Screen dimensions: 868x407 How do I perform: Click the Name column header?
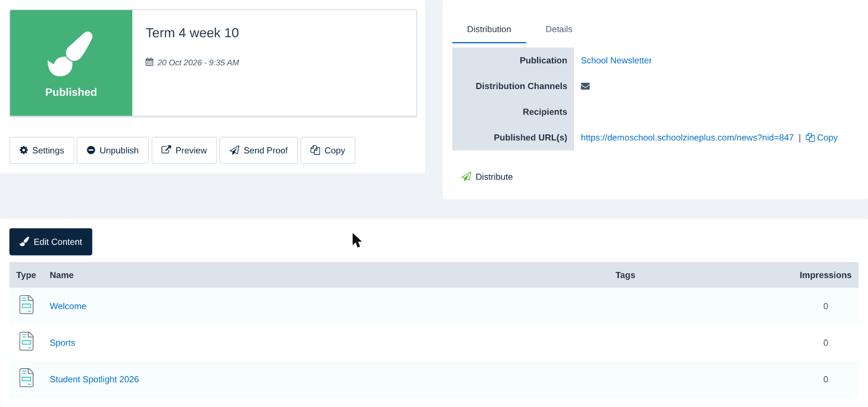tap(61, 275)
